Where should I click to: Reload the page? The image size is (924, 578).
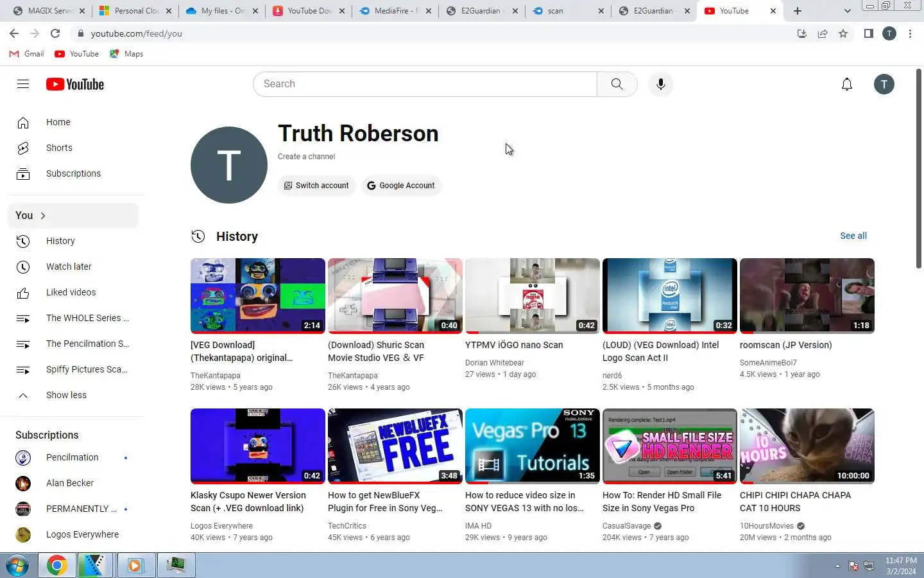point(55,33)
